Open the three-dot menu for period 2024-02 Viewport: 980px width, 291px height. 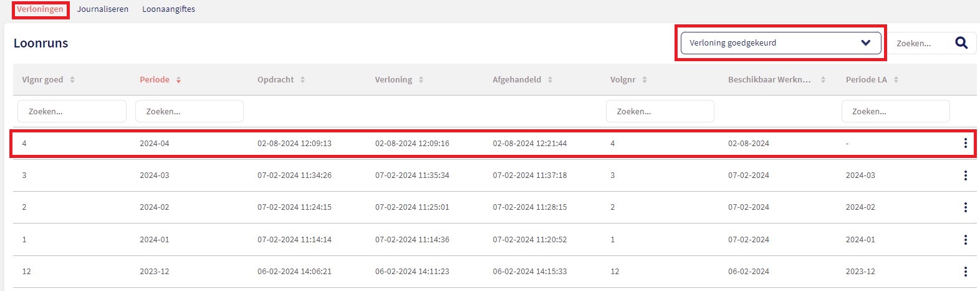tap(965, 207)
